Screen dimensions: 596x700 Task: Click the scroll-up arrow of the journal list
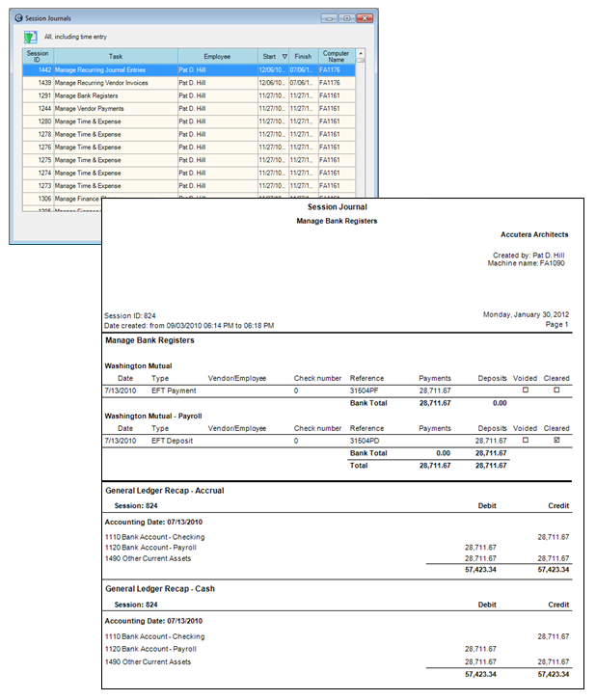tap(361, 55)
